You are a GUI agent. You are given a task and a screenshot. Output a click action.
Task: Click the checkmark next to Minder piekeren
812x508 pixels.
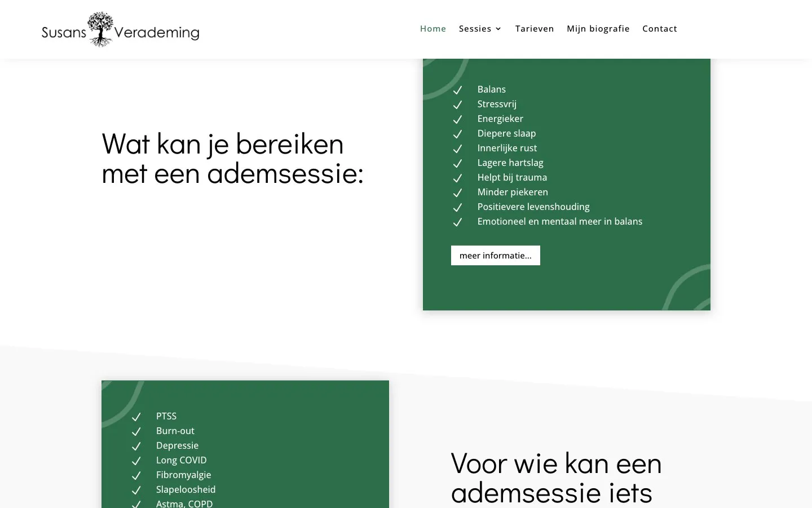pyautogui.click(x=457, y=192)
